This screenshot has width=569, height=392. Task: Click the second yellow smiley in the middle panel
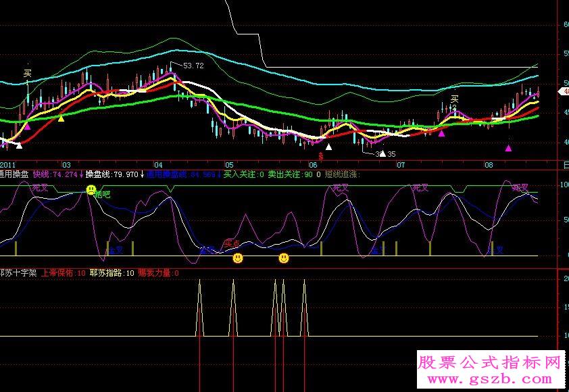coord(283,258)
